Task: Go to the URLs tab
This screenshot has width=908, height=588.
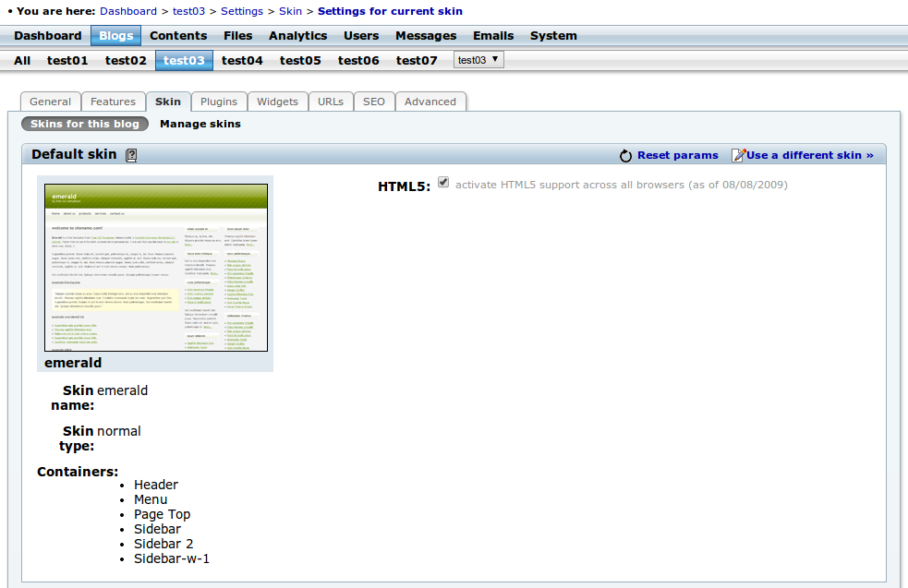Action: pyautogui.click(x=331, y=102)
